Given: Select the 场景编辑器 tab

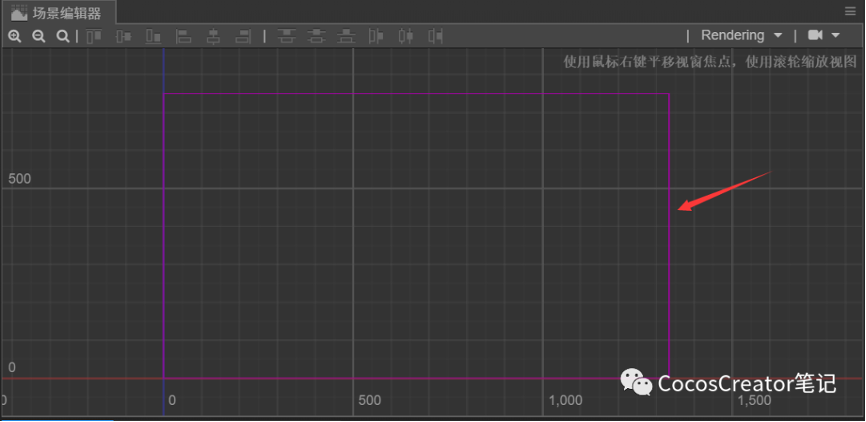Looking at the screenshot, I should point(58,13).
